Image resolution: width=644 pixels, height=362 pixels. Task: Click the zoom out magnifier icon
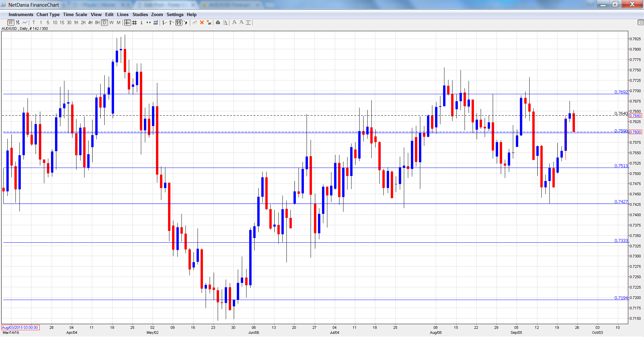[x=241, y=22]
